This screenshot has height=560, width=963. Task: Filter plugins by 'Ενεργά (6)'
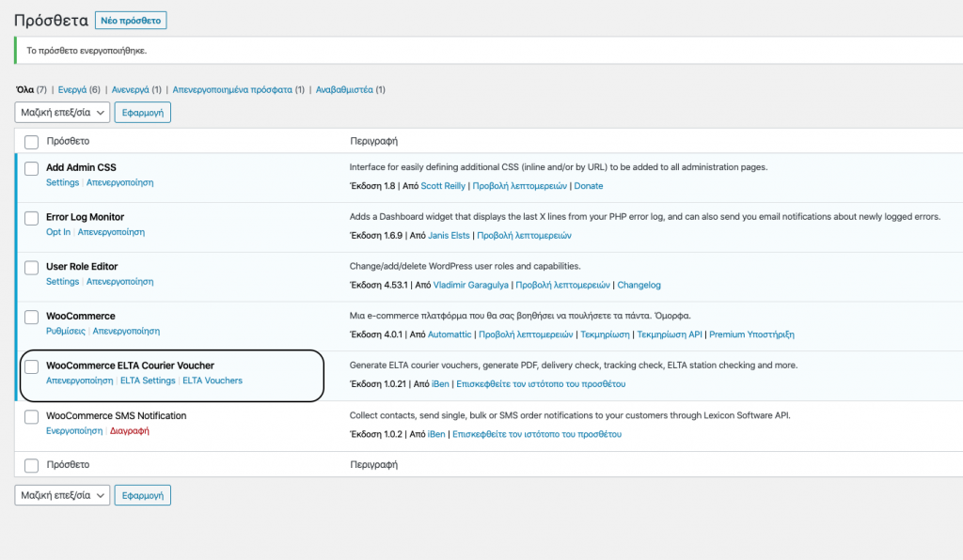79,89
